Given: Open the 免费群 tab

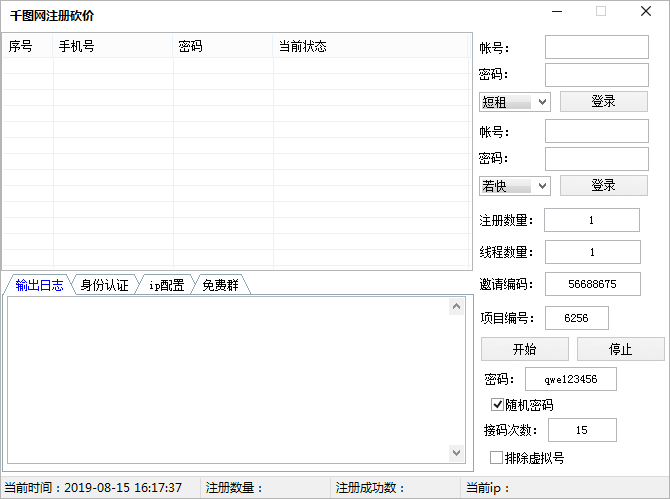Looking at the screenshot, I should (x=220, y=285).
